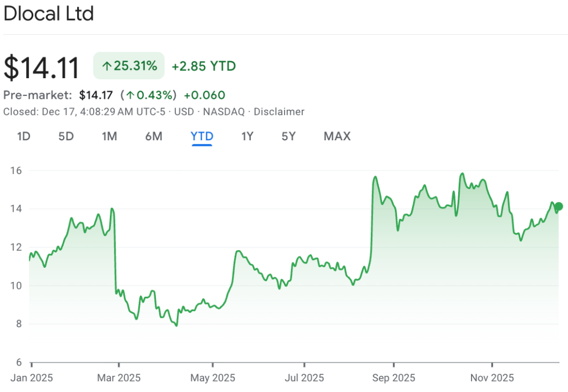Select the 5D time range tab
The height and width of the screenshot is (392, 568).
click(x=66, y=136)
